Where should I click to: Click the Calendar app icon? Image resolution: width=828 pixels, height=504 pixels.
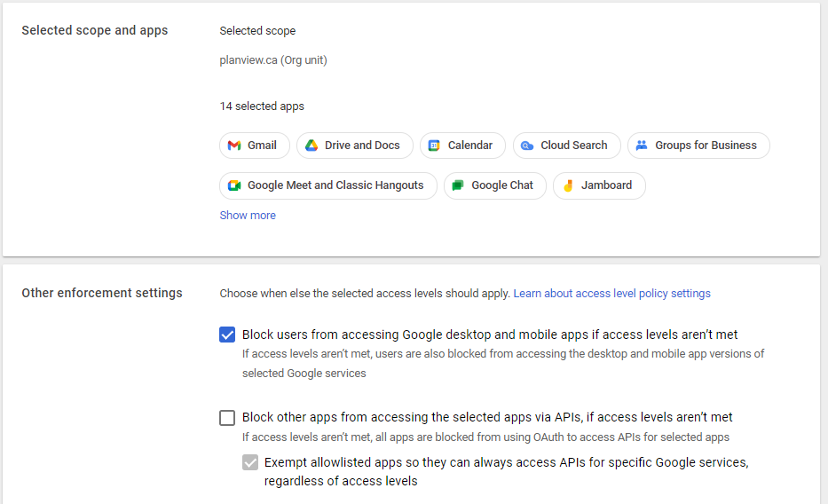click(x=434, y=146)
